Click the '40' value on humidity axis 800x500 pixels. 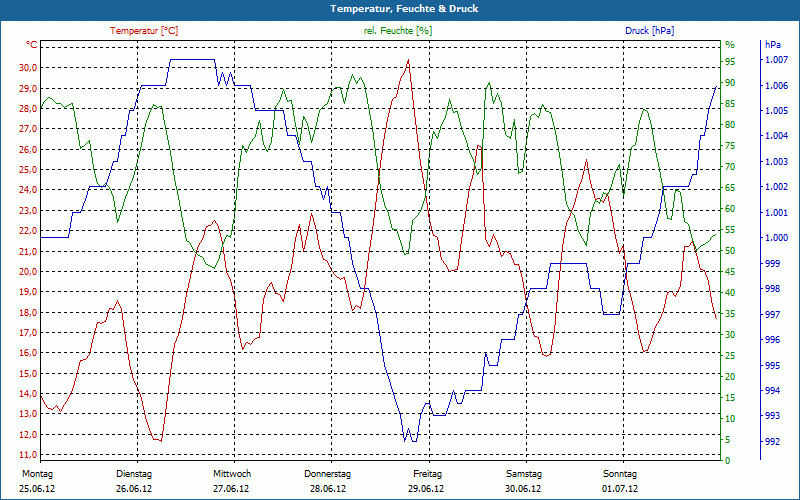coord(730,293)
